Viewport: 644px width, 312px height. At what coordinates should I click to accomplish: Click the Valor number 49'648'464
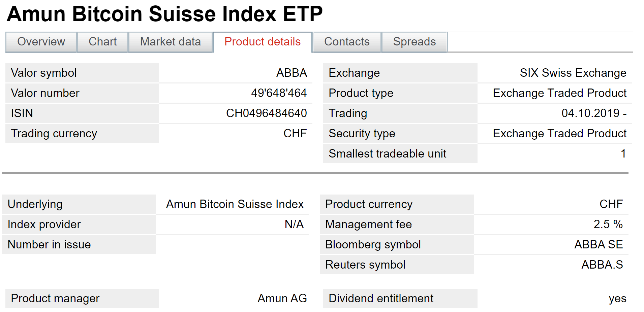[x=279, y=93]
